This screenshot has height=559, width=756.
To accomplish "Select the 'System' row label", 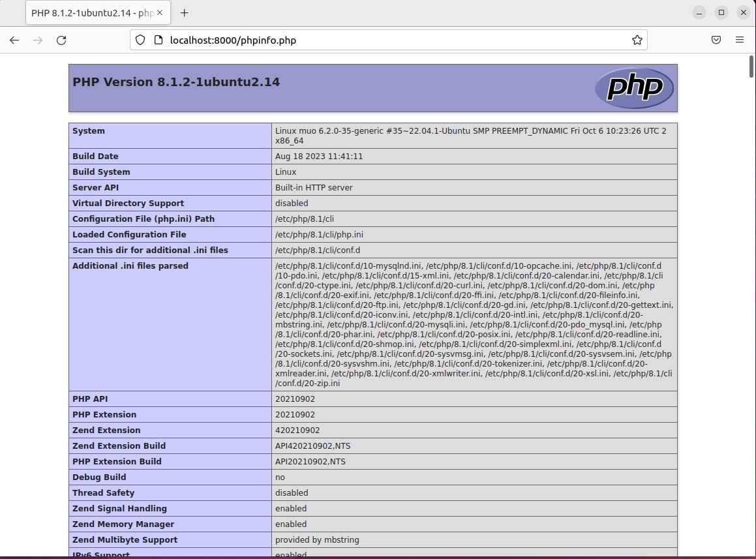I will coord(89,130).
